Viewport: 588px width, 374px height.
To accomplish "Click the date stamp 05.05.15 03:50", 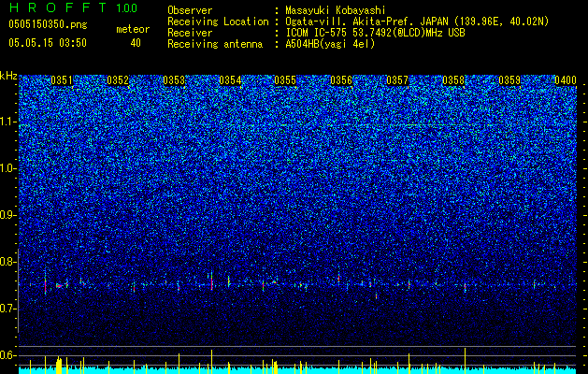I will coord(48,43).
